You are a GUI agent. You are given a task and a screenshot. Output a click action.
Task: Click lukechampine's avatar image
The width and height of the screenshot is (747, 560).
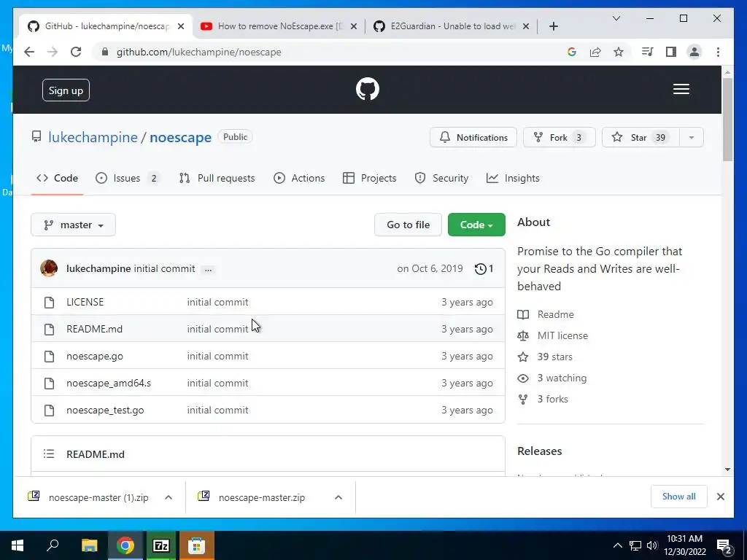pyautogui.click(x=49, y=268)
